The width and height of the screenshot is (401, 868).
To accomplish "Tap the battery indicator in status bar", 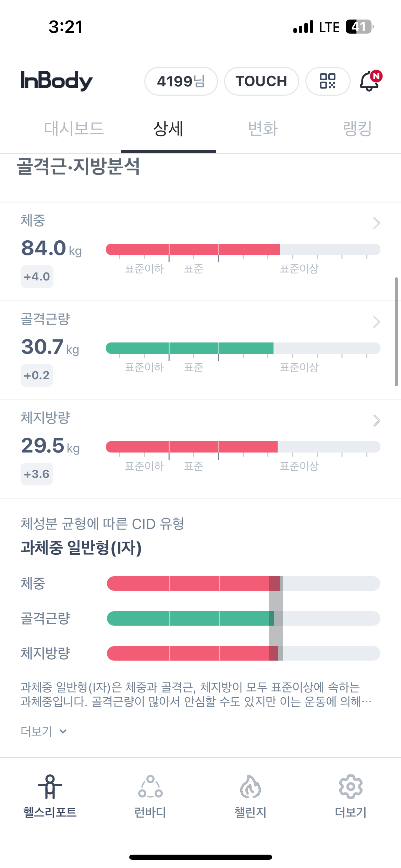I will pyautogui.click(x=359, y=27).
